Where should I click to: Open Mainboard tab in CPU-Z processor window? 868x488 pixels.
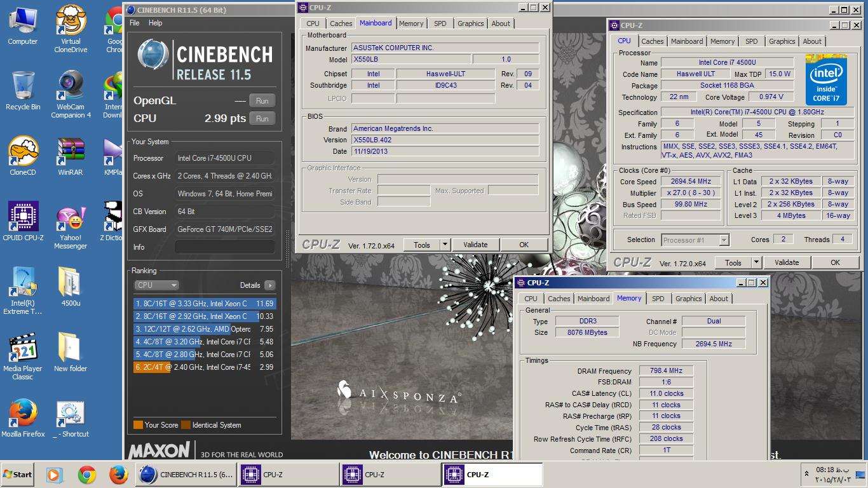(687, 41)
